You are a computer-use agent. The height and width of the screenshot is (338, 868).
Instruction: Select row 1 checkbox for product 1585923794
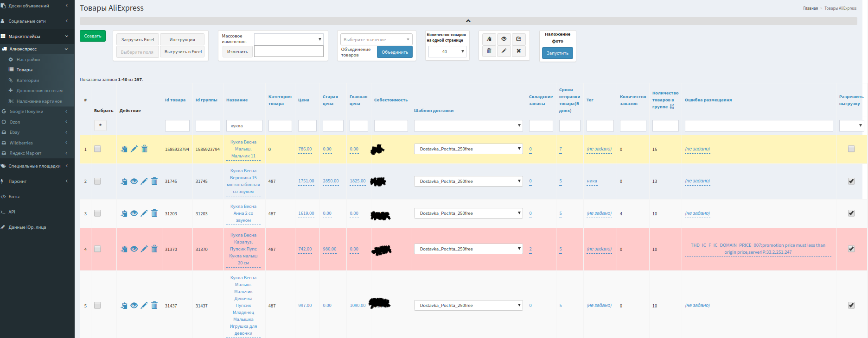97,149
